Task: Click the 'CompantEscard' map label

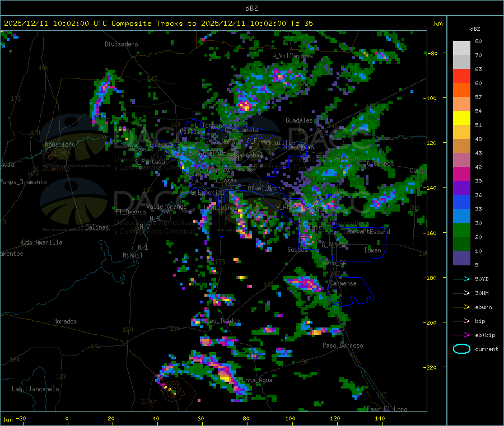Action: [368, 232]
